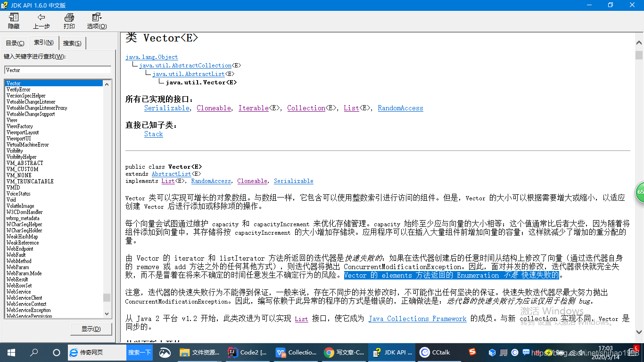Viewport: 644px width, 362px height.
Task: Switch to IntelliJ Code2 taskbar item
Action: tap(247, 352)
